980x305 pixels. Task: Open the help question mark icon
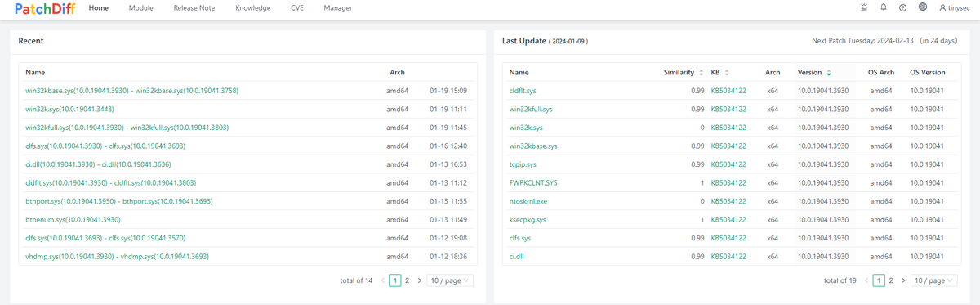(902, 7)
